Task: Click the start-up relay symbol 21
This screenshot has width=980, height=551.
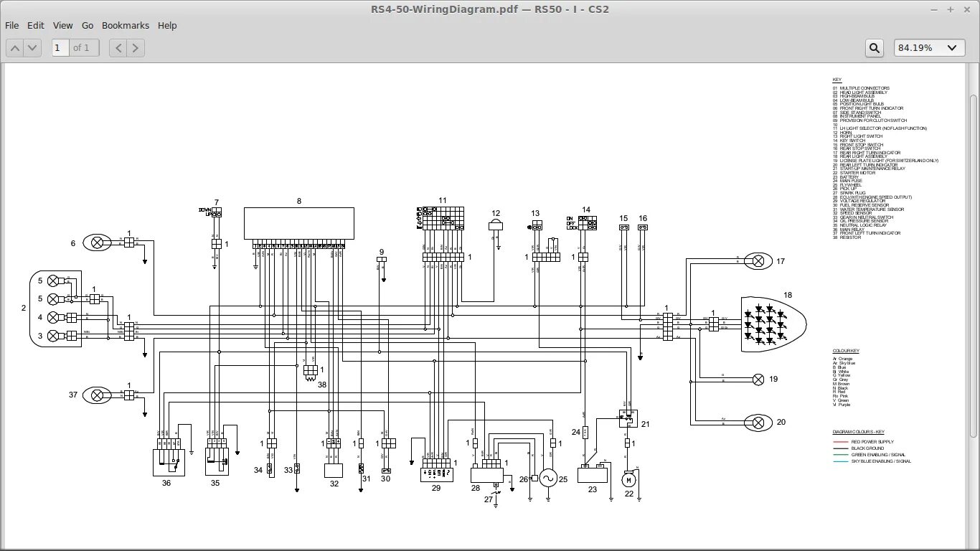Action: (628, 417)
